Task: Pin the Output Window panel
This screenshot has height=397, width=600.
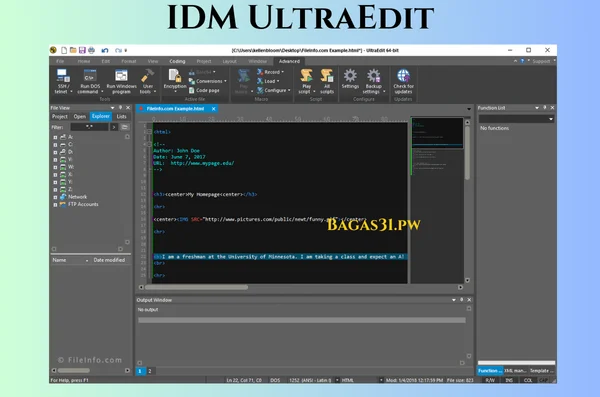Action: coord(461,300)
